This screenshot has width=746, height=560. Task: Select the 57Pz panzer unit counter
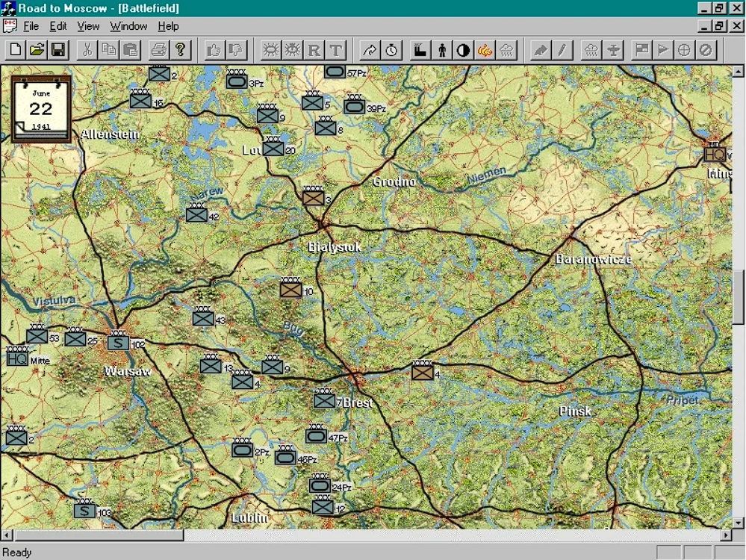[x=335, y=71]
